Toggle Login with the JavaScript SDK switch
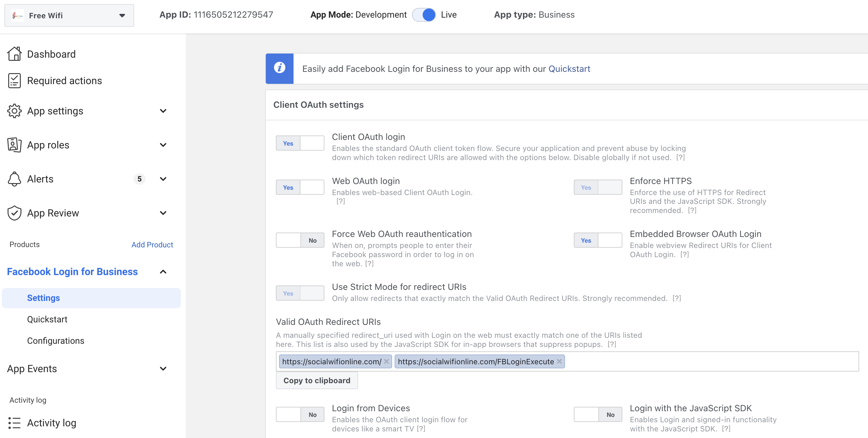This screenshot has width=868, height=438. click(598, 415)
